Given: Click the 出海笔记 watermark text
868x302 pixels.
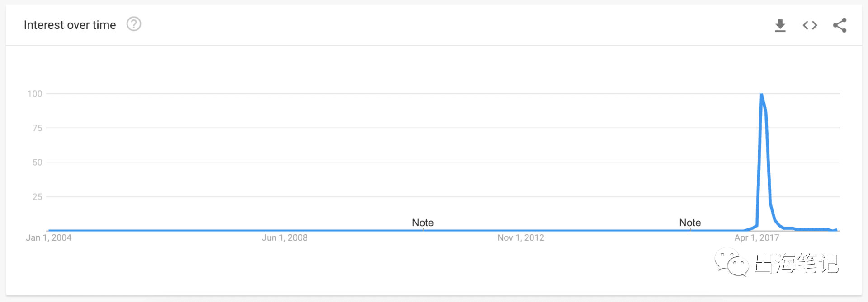Looking at the screenshot, I should pos(797,263).
